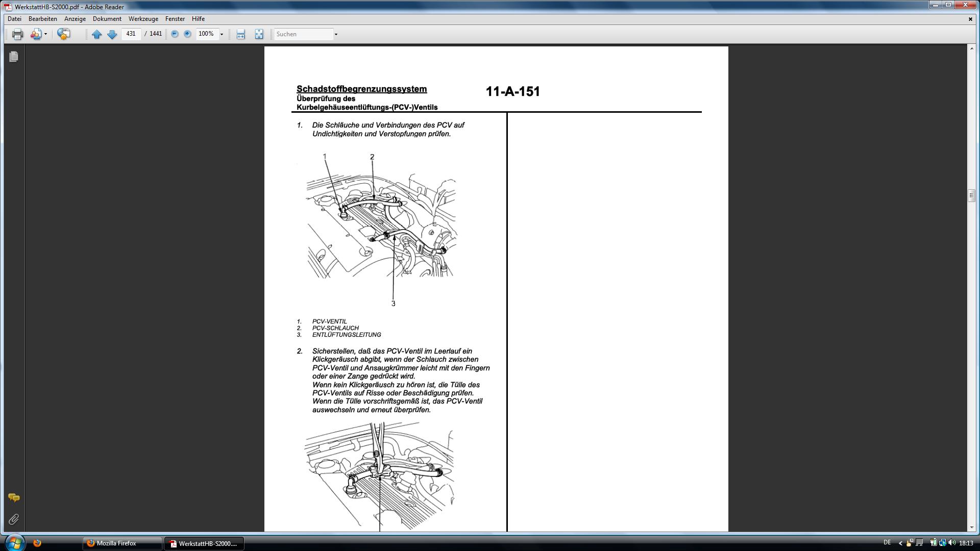This screenshot has height=551, width=980.
Task: Click the page number input box
Action: point(131,34)
